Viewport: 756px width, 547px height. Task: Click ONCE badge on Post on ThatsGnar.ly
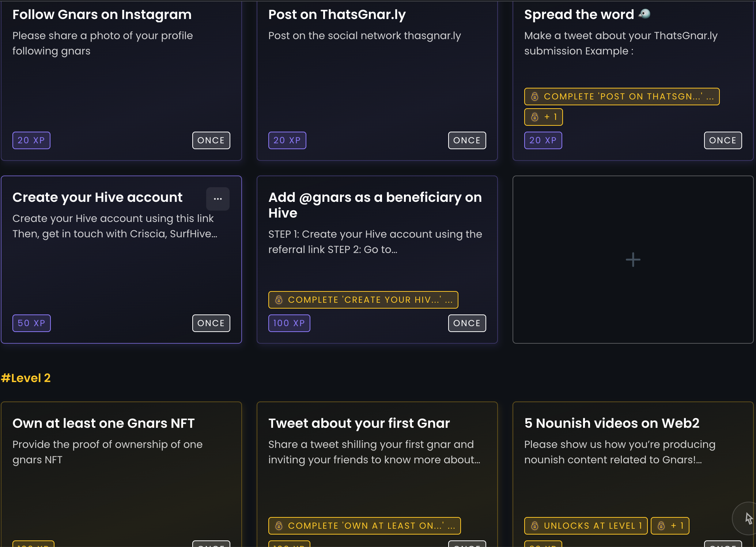tap(467, 140)
